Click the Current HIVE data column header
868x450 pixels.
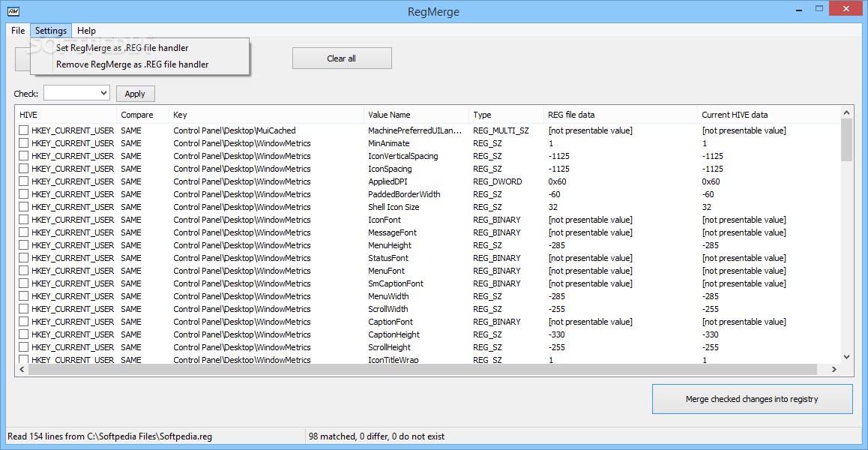click(x=769, y=115)
